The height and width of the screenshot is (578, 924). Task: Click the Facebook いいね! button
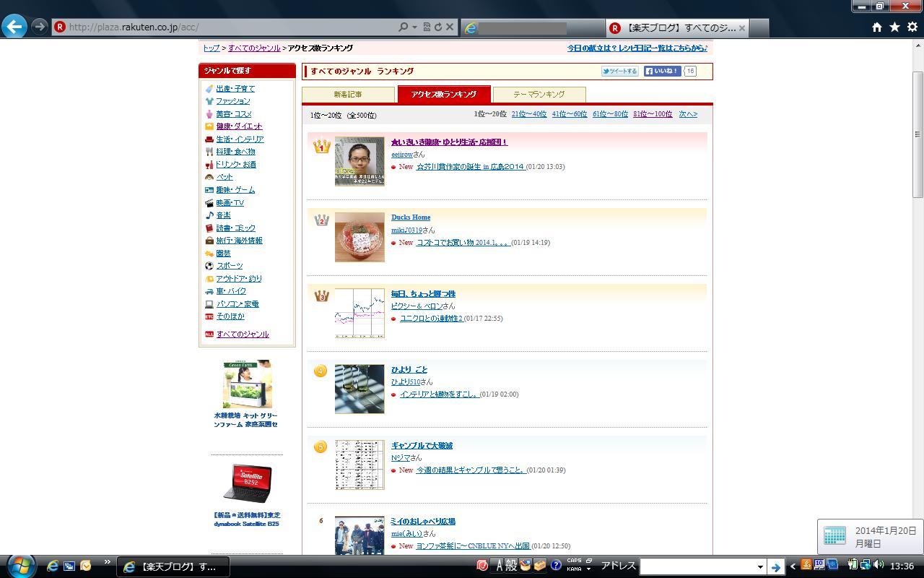(x=662, y=71)
